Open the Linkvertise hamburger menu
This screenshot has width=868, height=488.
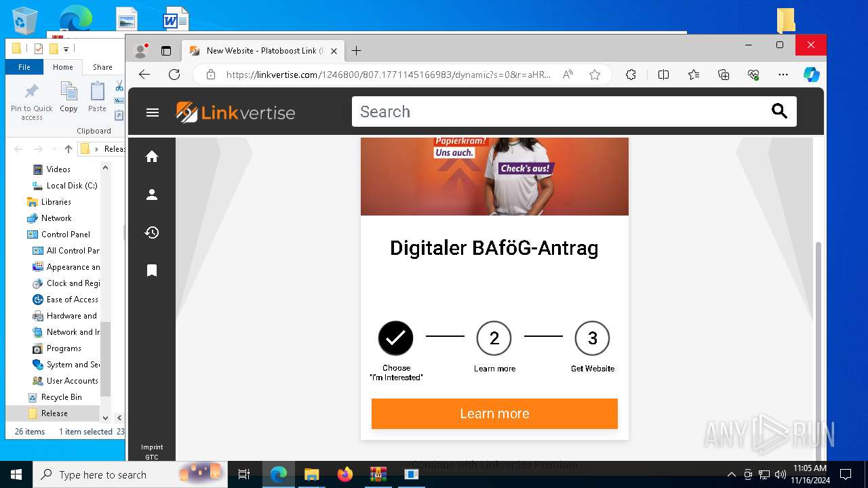pos(153,113)
